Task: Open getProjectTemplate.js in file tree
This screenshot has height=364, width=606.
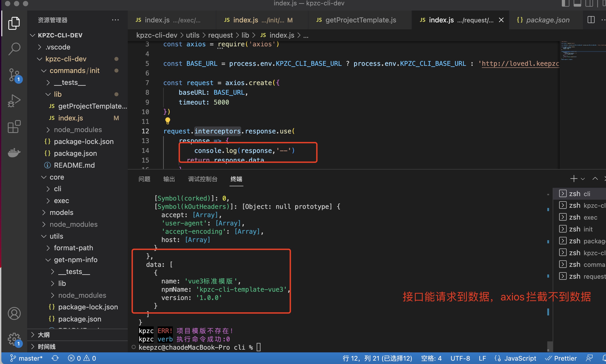Action: pyautogui.click(x=77, y=106)
